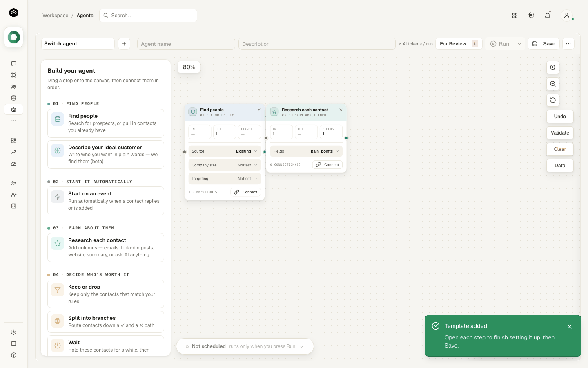Open the Company size dropdown
Image resolution: width=588 pixels, height=368 pixels.
tap(225, 165)
